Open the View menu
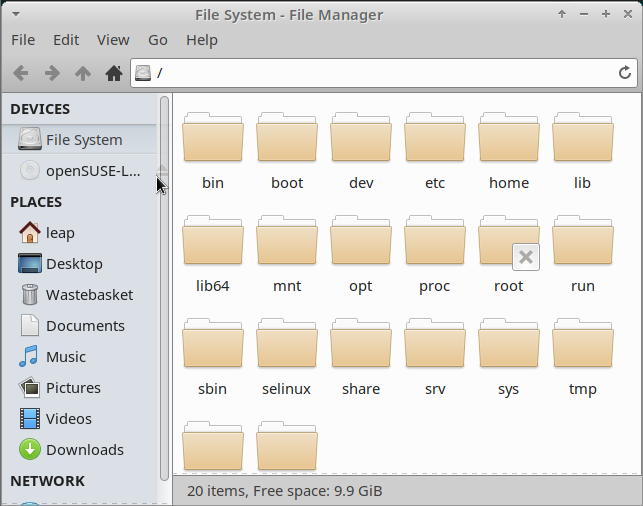This screenshot has height=506, width=643. coord(113,40)
